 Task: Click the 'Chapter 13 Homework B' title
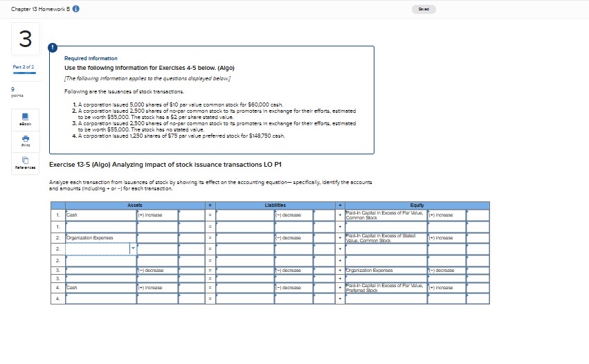tap(41, 9)
